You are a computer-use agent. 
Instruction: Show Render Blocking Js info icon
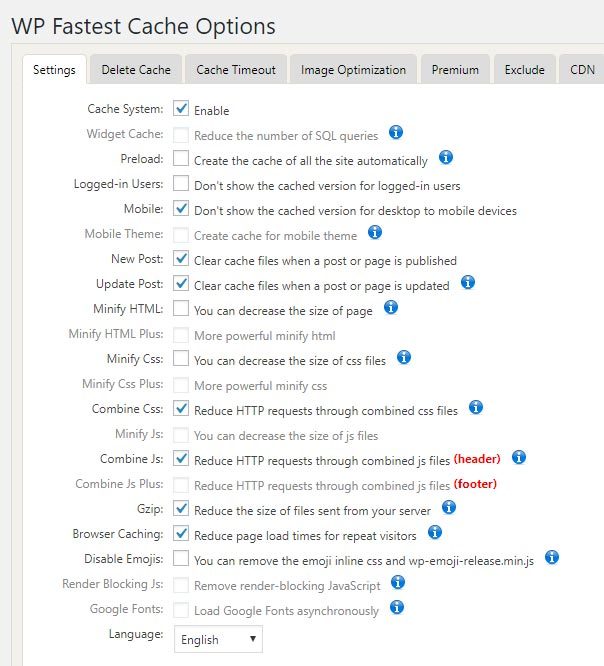(x=398, y=582)
